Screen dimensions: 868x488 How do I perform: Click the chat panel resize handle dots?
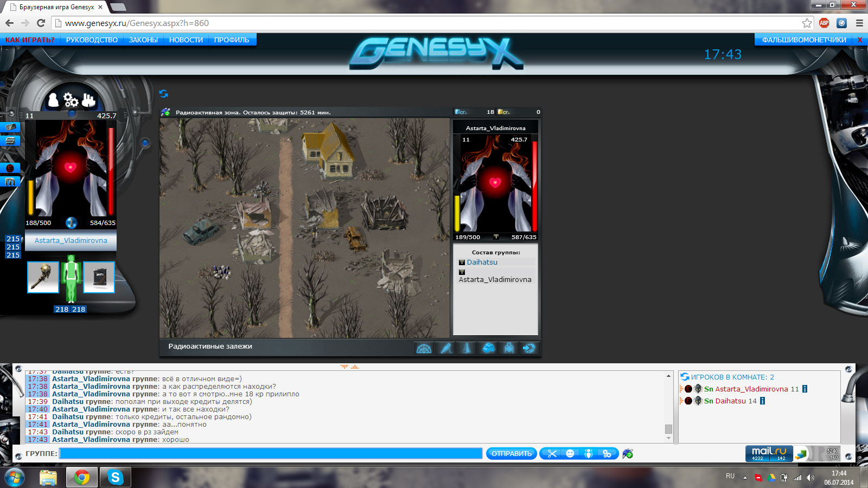click(350, 367)
